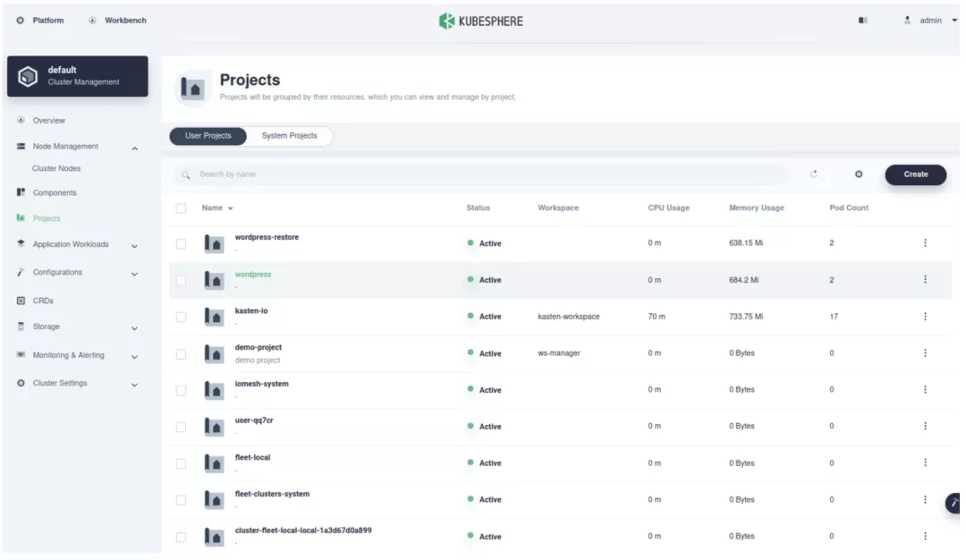Open the three-dot menu for the kasten-io row

pyautogui.click(x=925, y=317)
